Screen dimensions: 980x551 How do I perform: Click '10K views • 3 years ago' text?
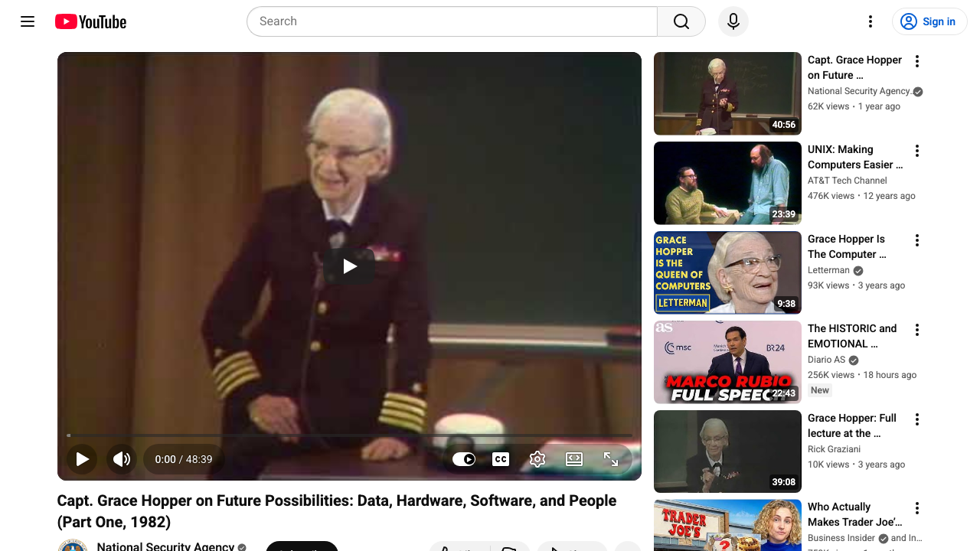[856, 465]
